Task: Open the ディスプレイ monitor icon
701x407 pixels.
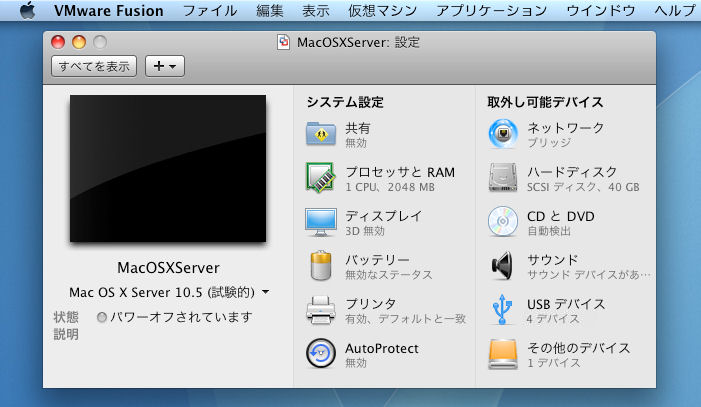Action: click(320, 221)
